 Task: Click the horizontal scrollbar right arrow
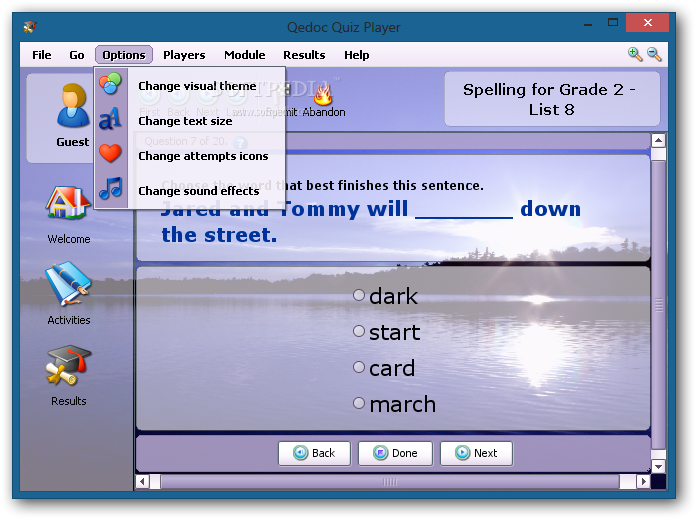643,481
